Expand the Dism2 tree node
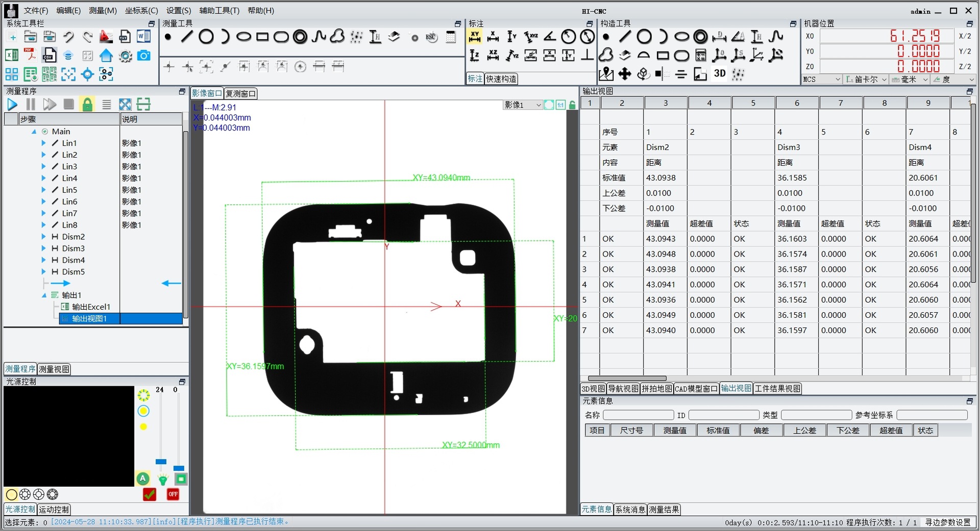 click(x=43, y=237)
